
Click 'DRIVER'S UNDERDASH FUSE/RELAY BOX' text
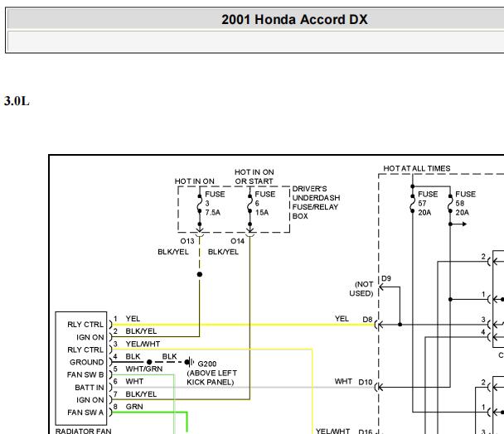coord(316,202)
